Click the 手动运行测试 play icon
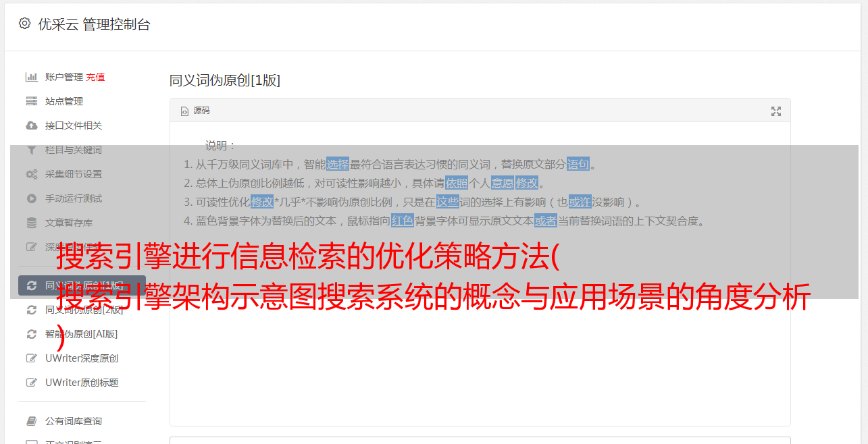The width and height of the screenshot is (868, 444). point(32,198)
